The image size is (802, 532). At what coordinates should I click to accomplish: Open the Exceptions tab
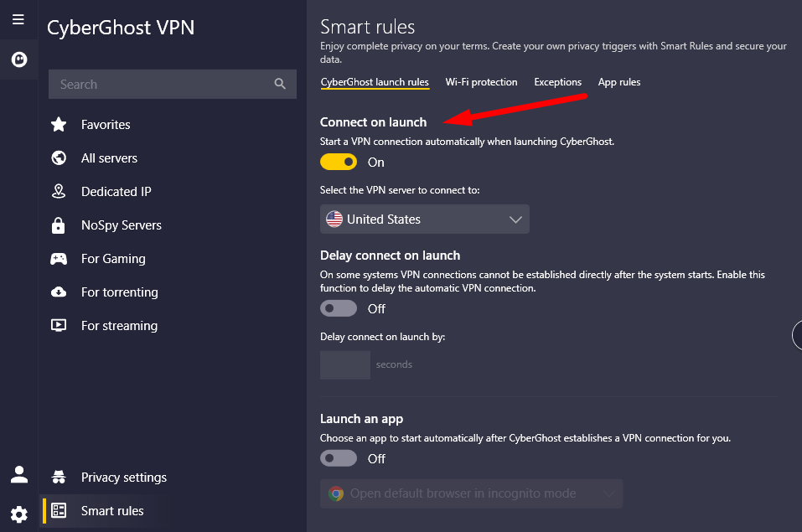[x=557, y=82]
